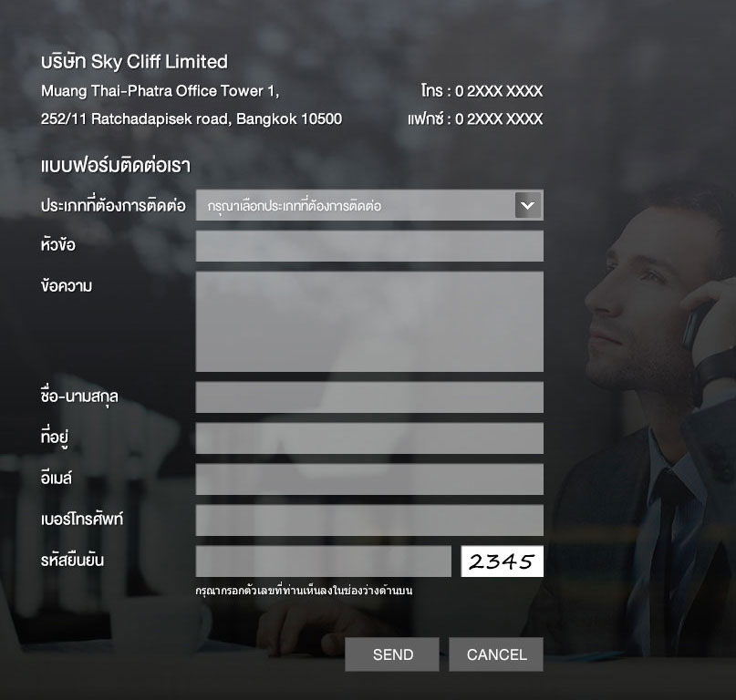Screen dimensions: 736x700
Task: Focus the หัวข้อ subject input field
Action: 369,246
